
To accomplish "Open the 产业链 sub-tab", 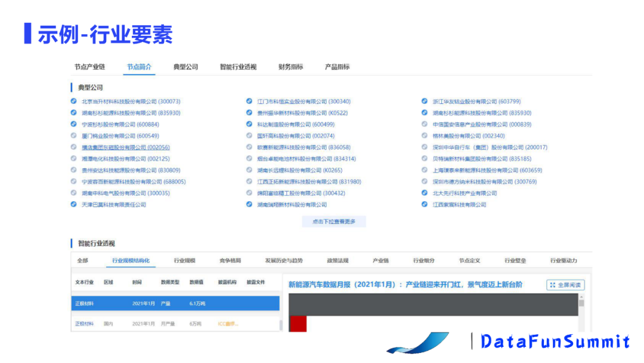I will 380,261.
